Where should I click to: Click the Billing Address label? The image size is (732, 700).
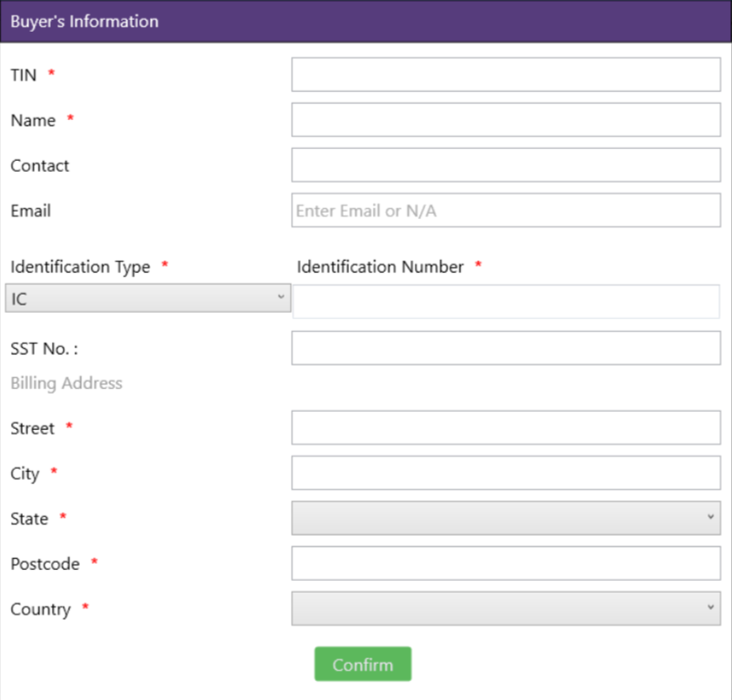click(65, 383)
